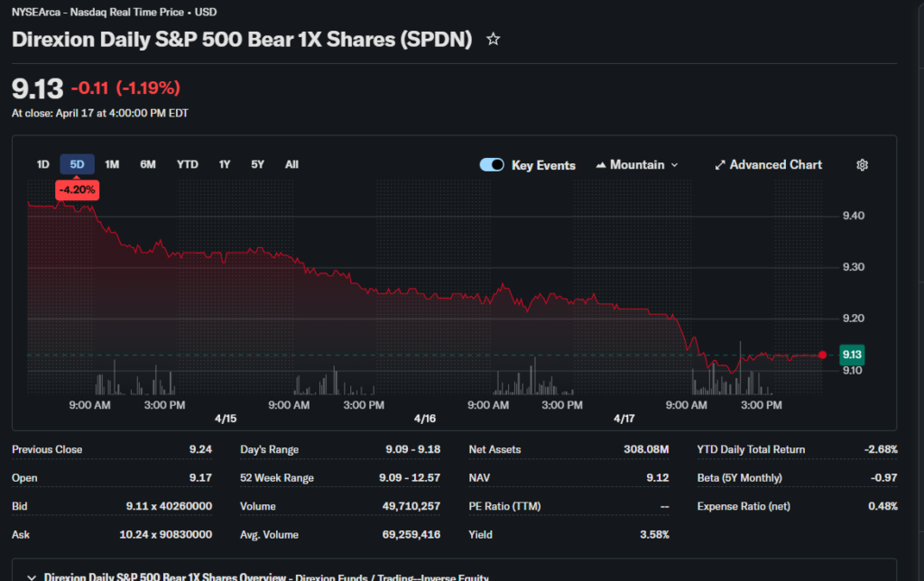Click the red endpoint dot on price line
The image size is (924, 581).
tap(822, 355)
